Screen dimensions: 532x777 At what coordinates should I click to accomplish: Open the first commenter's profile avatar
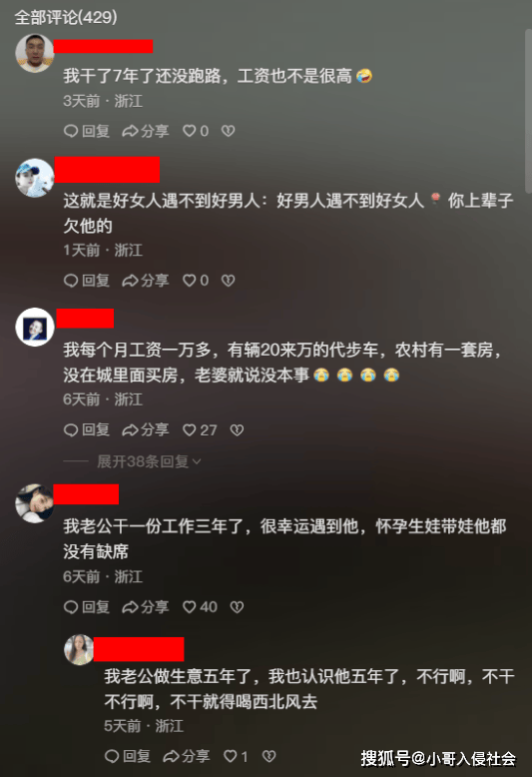pos(34,53)
